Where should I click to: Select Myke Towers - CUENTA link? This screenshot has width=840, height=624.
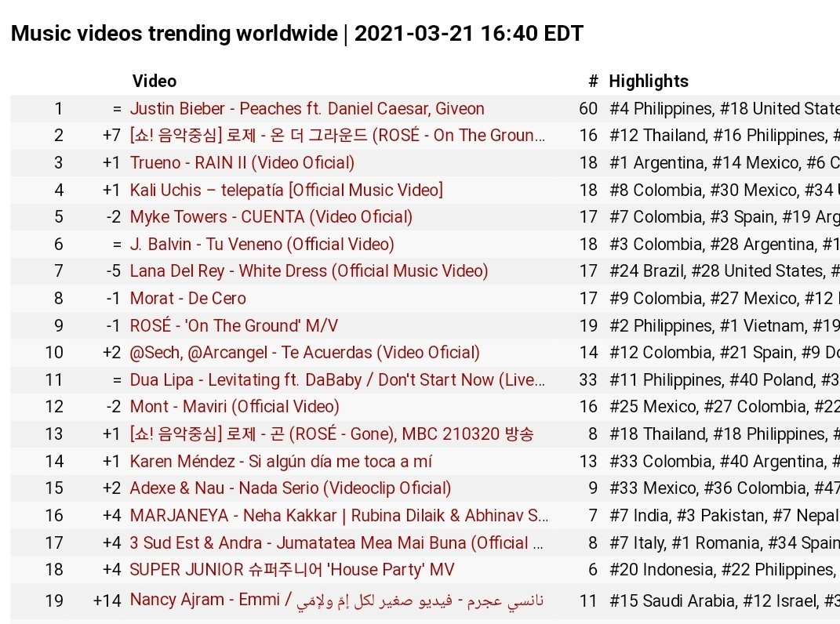[x=271, y=217]
